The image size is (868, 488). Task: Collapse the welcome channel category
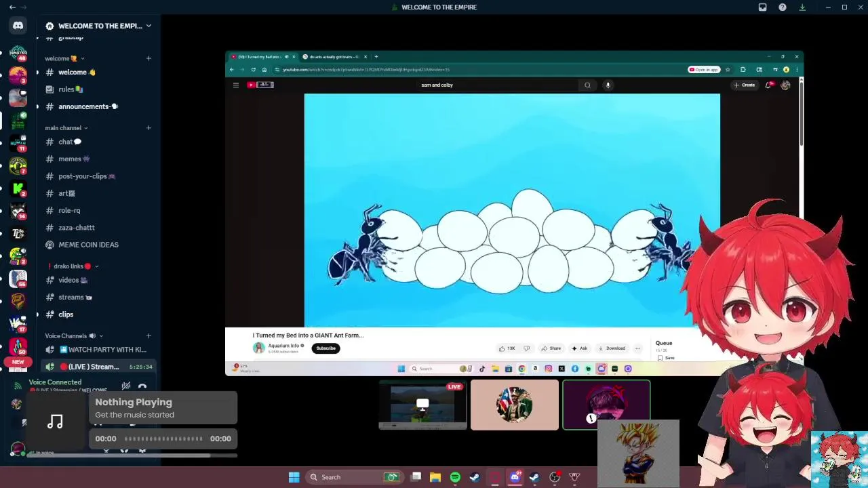(64, 58)
